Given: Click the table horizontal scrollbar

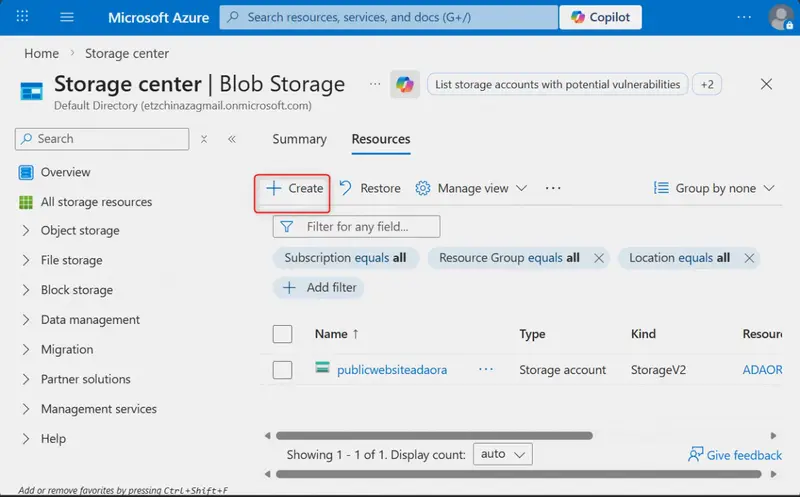Looking at the screenshot, I should point(434,436).
